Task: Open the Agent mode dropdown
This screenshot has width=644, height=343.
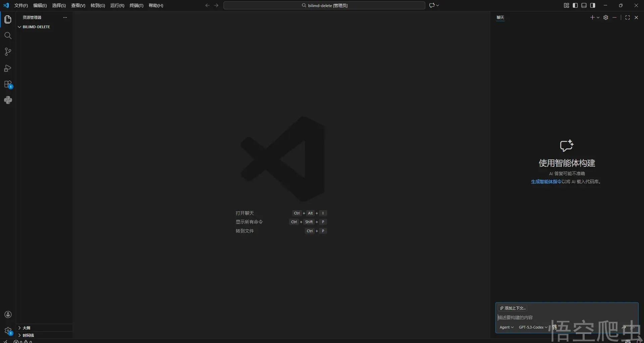Action: tap(506, 327)
